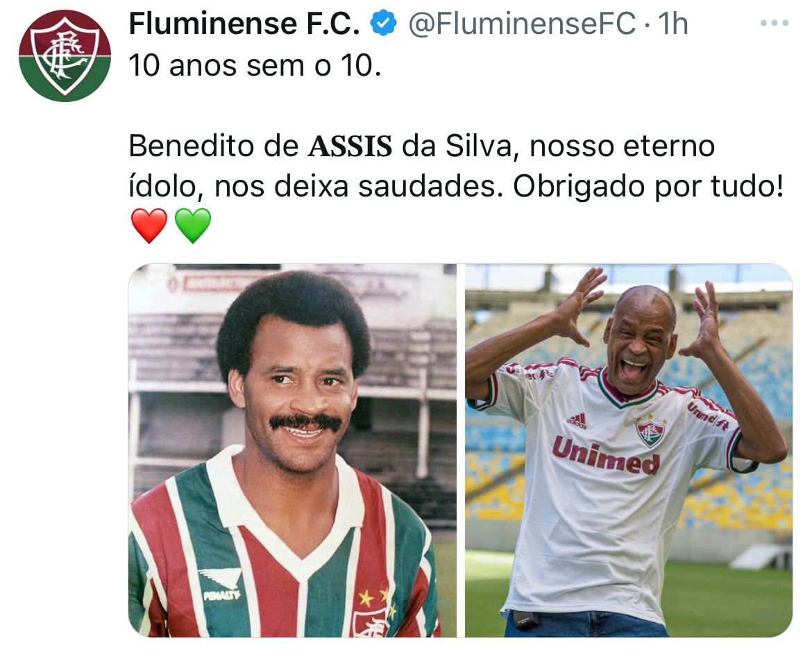
Task: Click the Fluminense F.C. display name
Action: (244, 24)
